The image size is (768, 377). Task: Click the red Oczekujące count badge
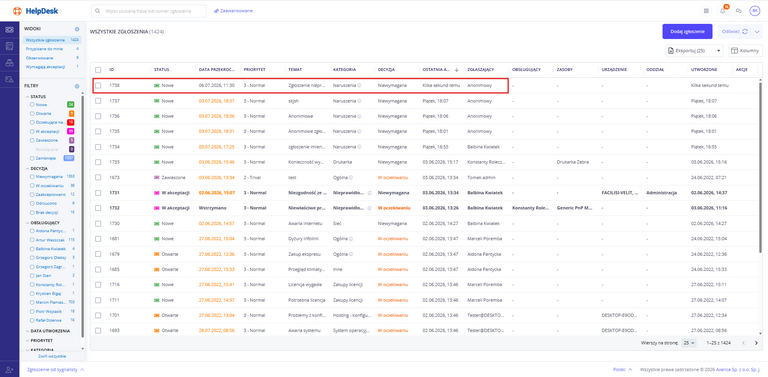(71, 122)
